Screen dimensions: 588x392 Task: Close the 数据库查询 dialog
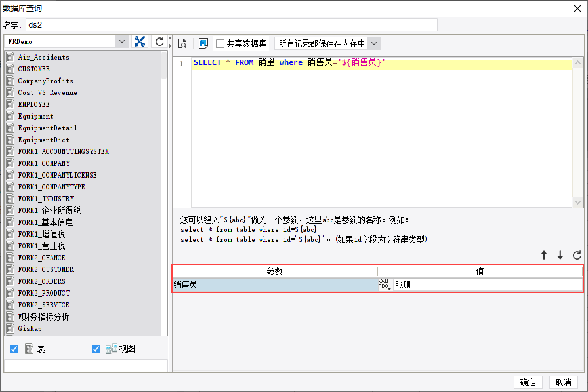(577, 9)
